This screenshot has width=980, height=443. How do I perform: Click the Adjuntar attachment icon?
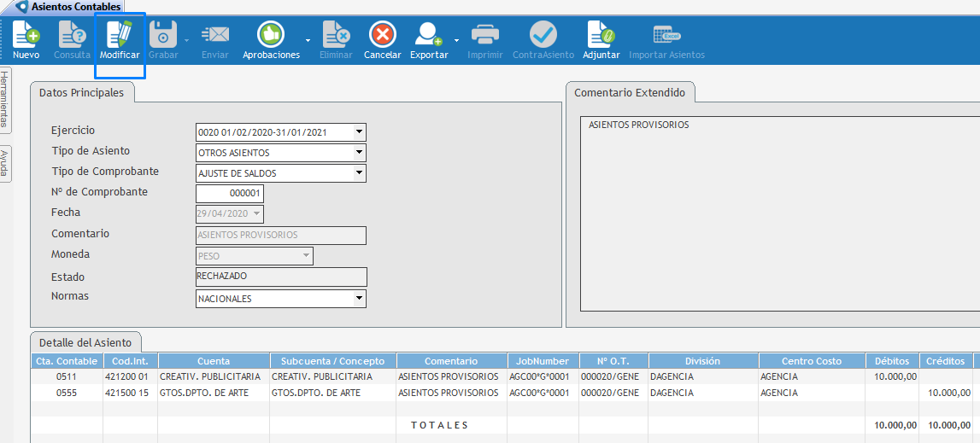tap(601, 35)
